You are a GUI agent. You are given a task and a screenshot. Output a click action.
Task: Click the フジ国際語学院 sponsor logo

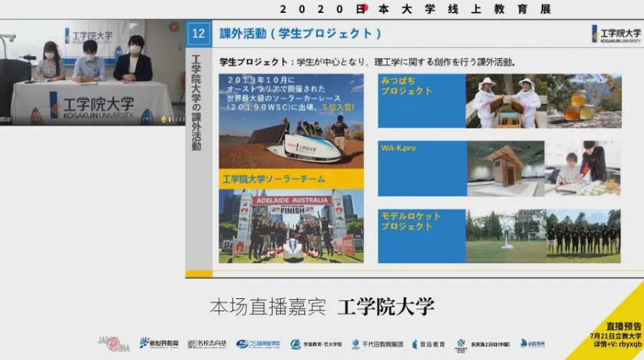258,344
